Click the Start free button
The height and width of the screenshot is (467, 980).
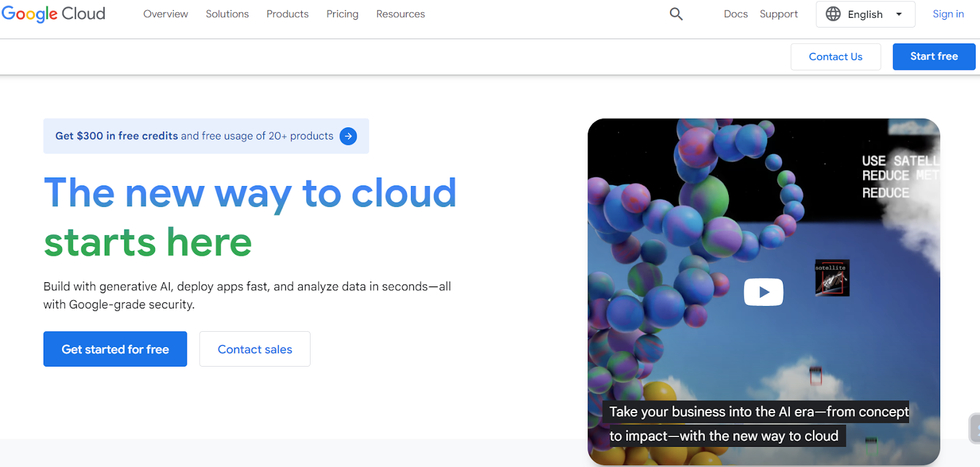pos(934,57)
